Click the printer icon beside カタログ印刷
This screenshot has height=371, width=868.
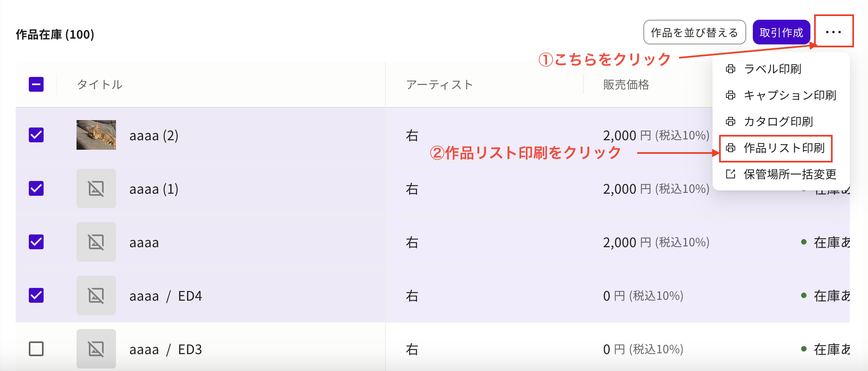click(730, 121)
